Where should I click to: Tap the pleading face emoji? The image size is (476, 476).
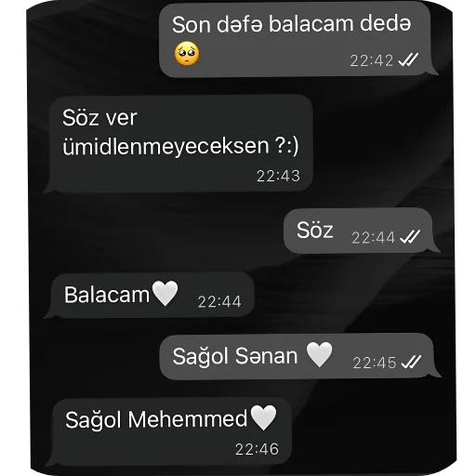[187, 53]
